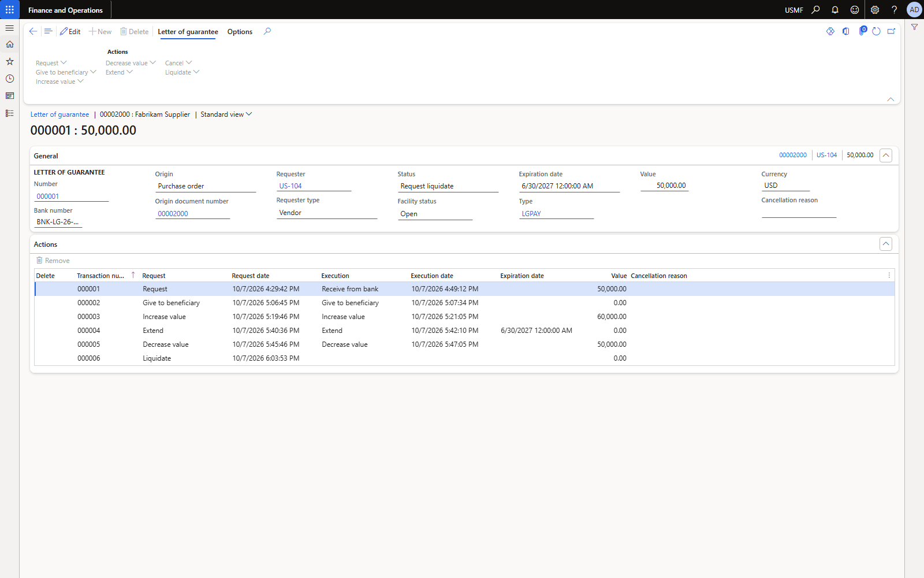Click the search magnifier in action pane
Image resolution: width=924 pixels, height=578 pixels.
coord(267,32)
